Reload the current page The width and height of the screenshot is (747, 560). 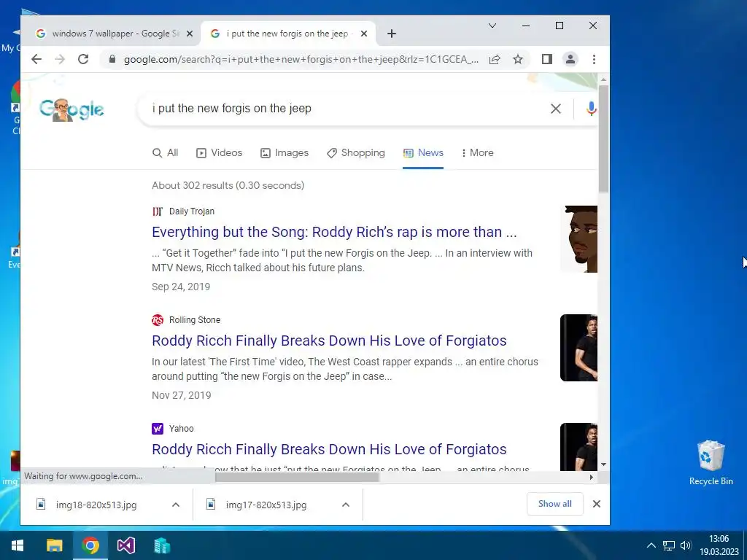83,59
